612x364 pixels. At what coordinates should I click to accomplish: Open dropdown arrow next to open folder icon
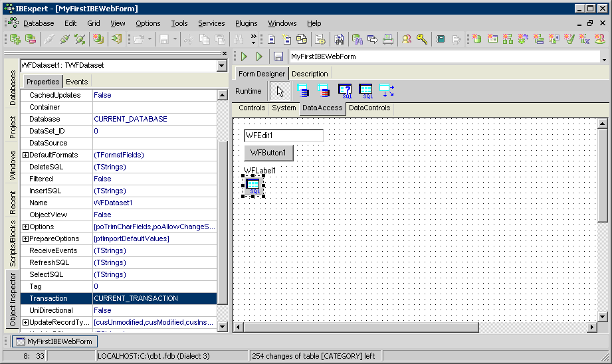point(150,39)
